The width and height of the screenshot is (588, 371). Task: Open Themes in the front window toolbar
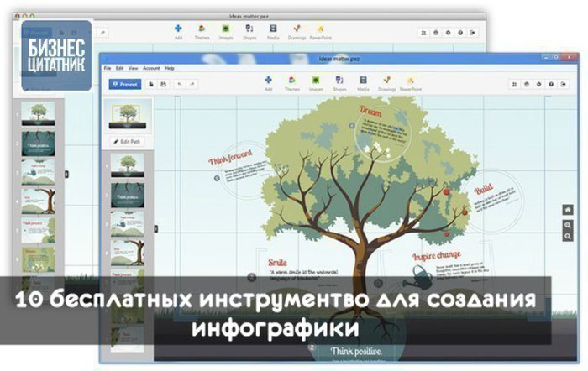(292, 81)
